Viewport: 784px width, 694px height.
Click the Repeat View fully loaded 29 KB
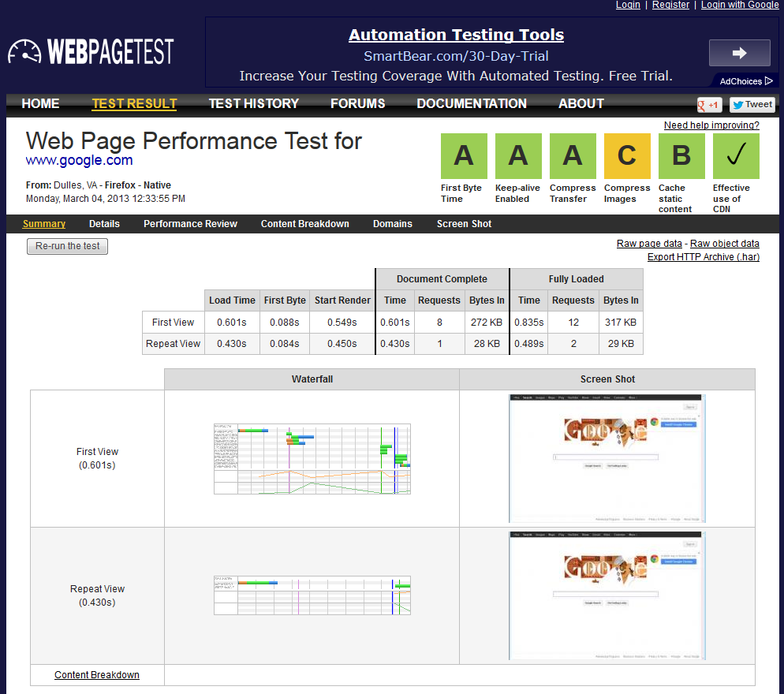tap(621, 344)
